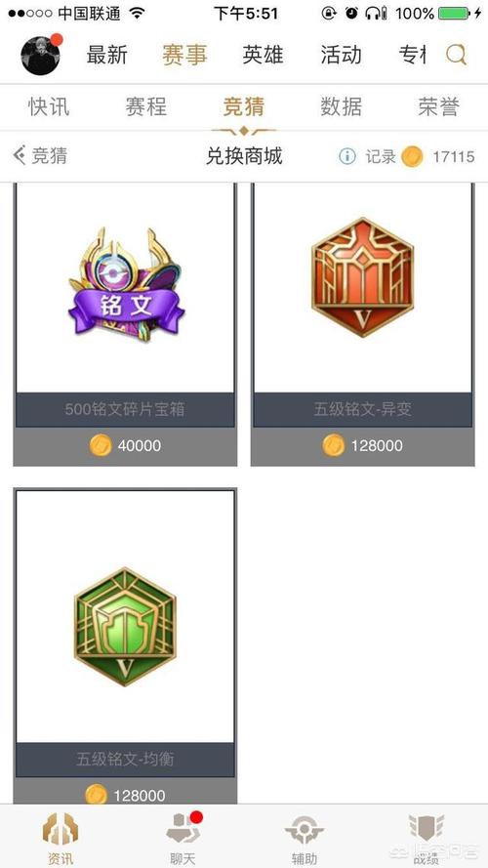Switch to the 数据 tab
488x868 pixels.
tap(342, 106)
